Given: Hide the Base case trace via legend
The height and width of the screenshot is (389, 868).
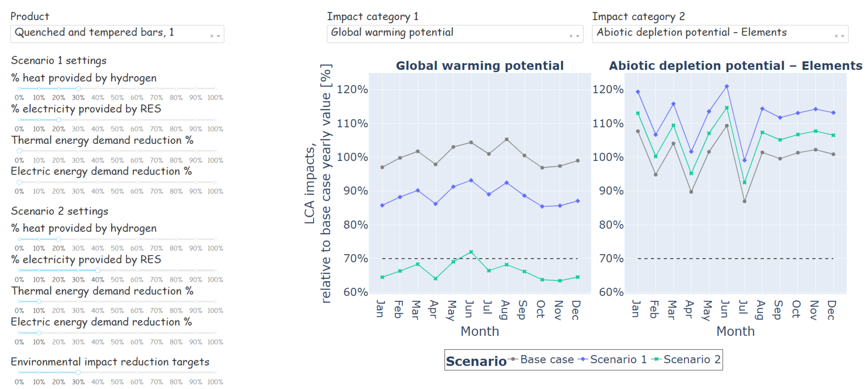Looking at the screenshot, I should click(546, 360).
